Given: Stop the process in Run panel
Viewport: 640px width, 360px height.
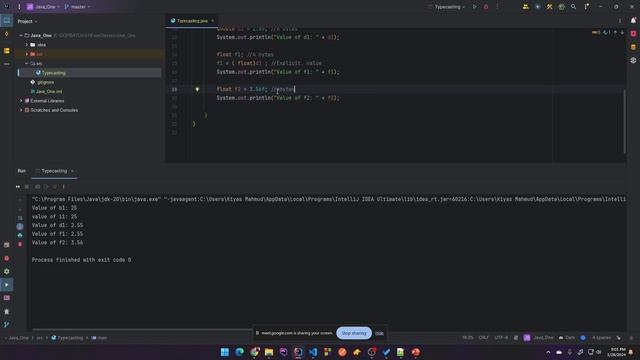Looking at the screenshot, I should pyautogui.click(x=27, y=187).
